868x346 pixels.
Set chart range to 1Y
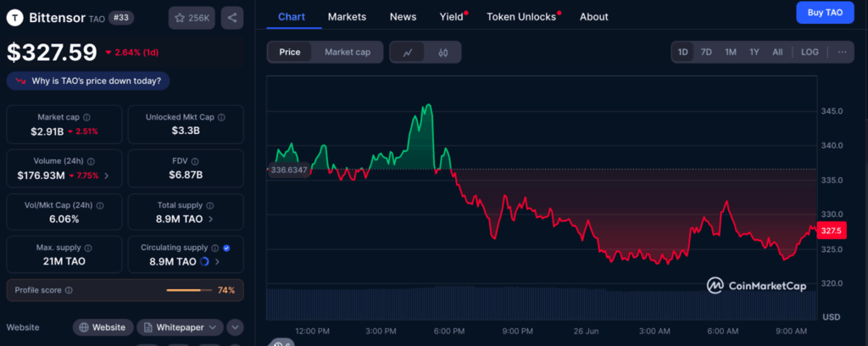point(754,52)
